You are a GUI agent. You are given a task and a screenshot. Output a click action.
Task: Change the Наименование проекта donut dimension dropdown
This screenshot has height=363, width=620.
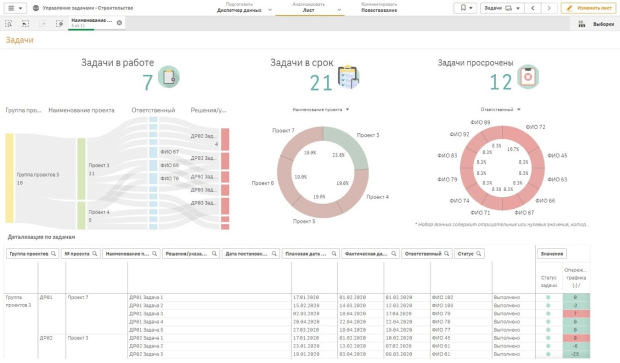(x=321, y=110)
